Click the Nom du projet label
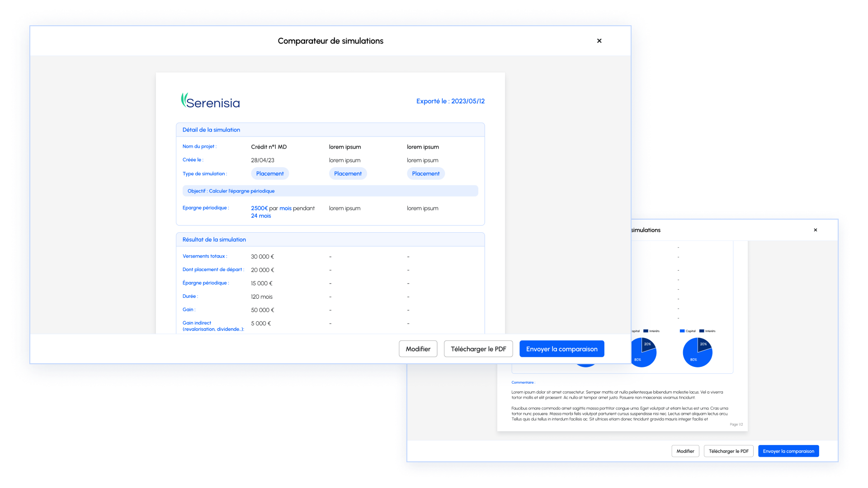The image size is (868, 488). (x=199, y=146)
